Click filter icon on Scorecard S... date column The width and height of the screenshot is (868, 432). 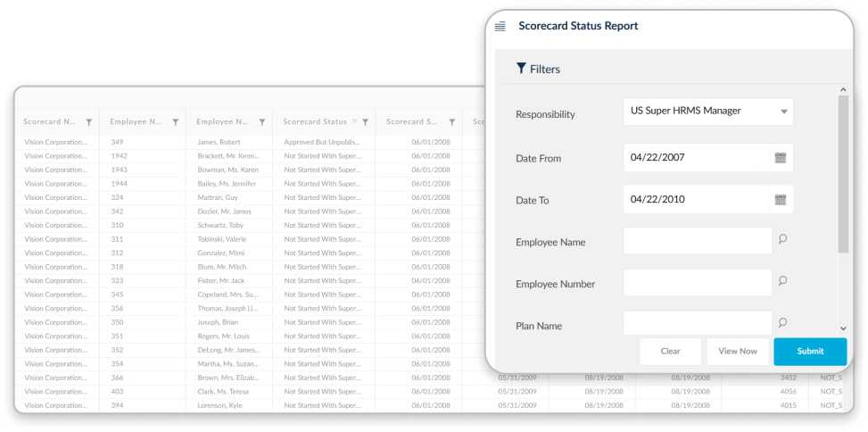(x=452, y=122)
